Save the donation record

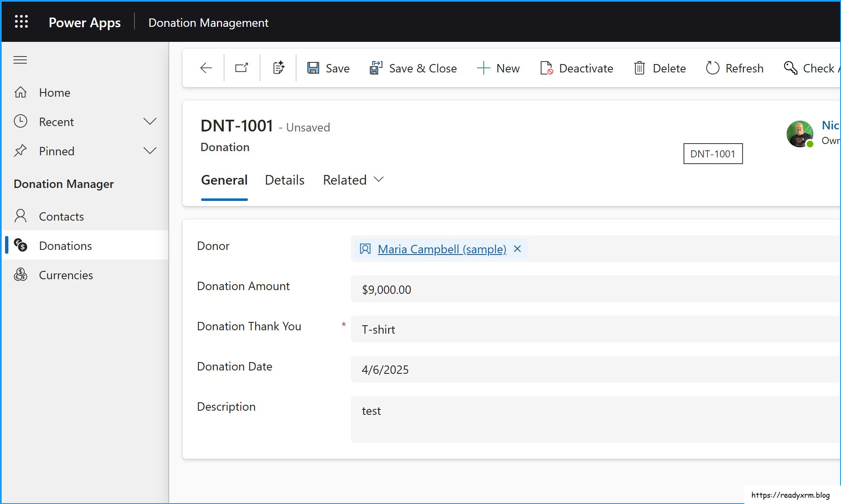[328, 68]
